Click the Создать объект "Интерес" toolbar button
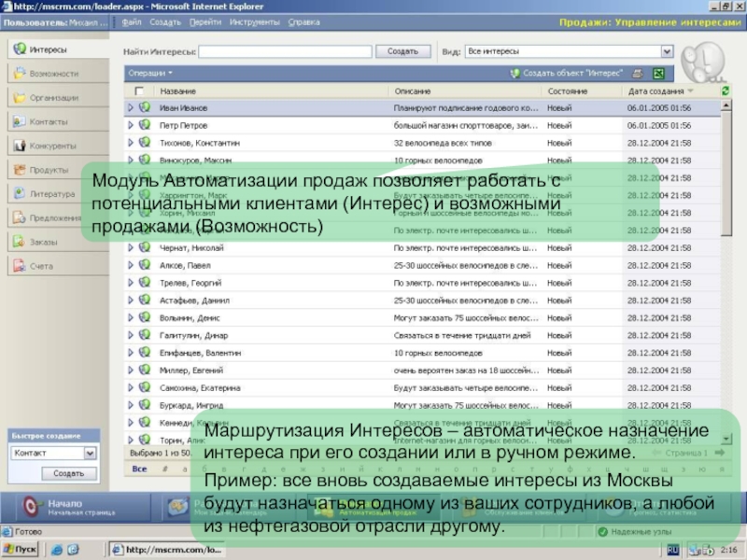Viewport: 747px width, 560px height. click(567, 74)
